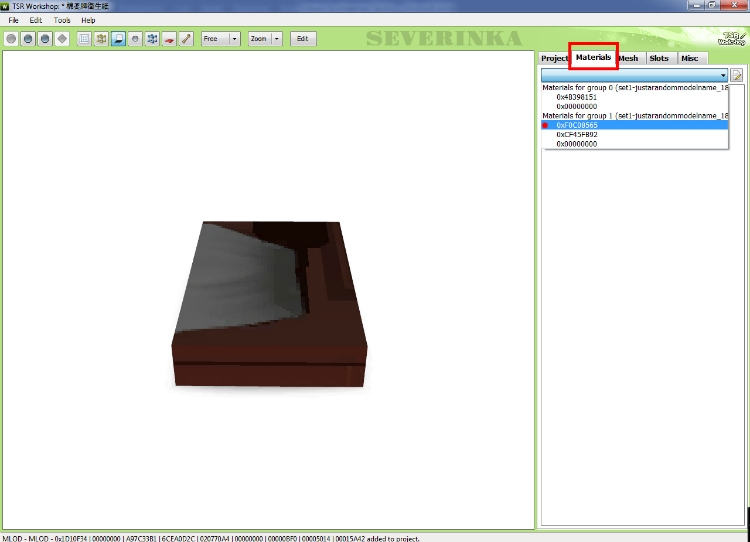Expand the materials selection combo box
Viewport: 750px width, 542px height.
point(722,75)
